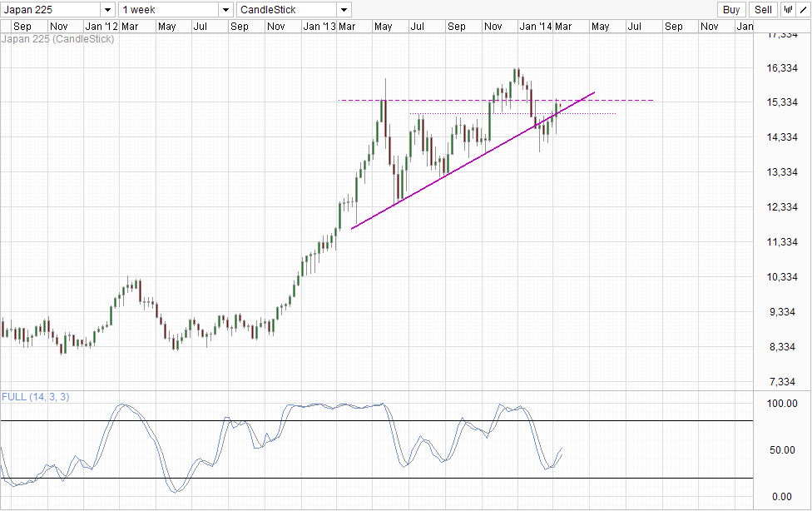Image resolution: width=812 pixels, height=511 pixels.
Task: Click the 100.00 stochastic scale label
Action: (782, 404)
